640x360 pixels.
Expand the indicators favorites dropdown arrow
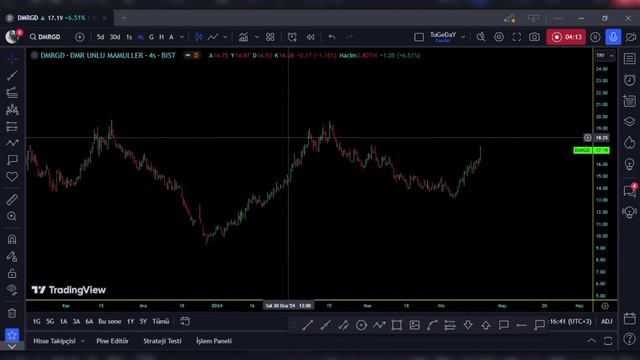(x=256, y=37)
